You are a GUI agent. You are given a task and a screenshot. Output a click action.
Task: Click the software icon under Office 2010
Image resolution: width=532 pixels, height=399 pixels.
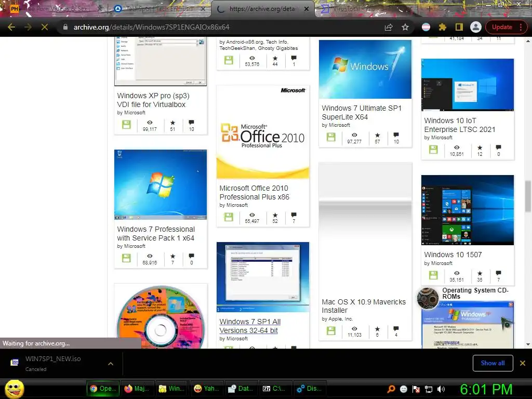click(229, 217)
